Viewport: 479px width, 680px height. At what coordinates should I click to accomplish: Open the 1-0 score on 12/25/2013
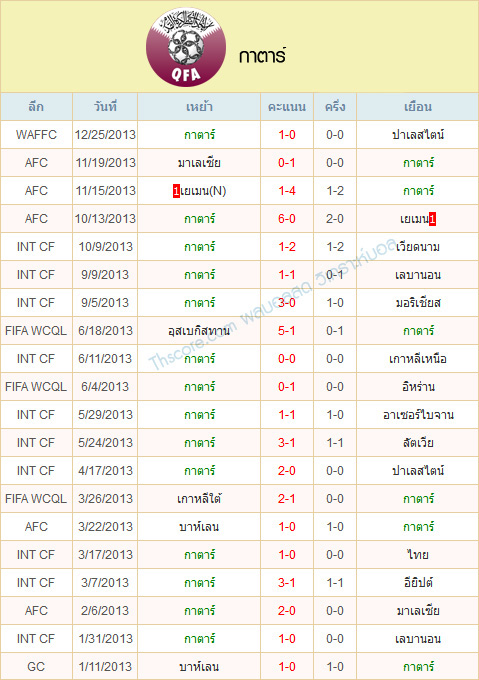287,135
